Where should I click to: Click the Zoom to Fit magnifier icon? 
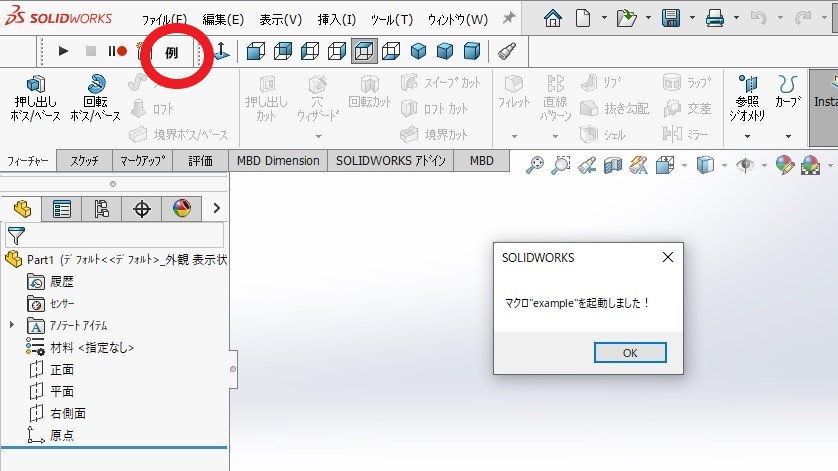point(536,165)
